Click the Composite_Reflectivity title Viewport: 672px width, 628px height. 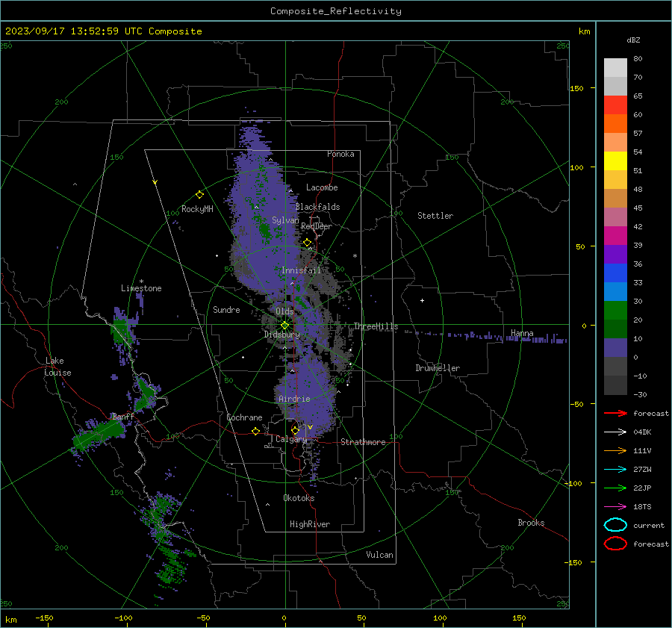pyautogui.click(x=336, y=11)
